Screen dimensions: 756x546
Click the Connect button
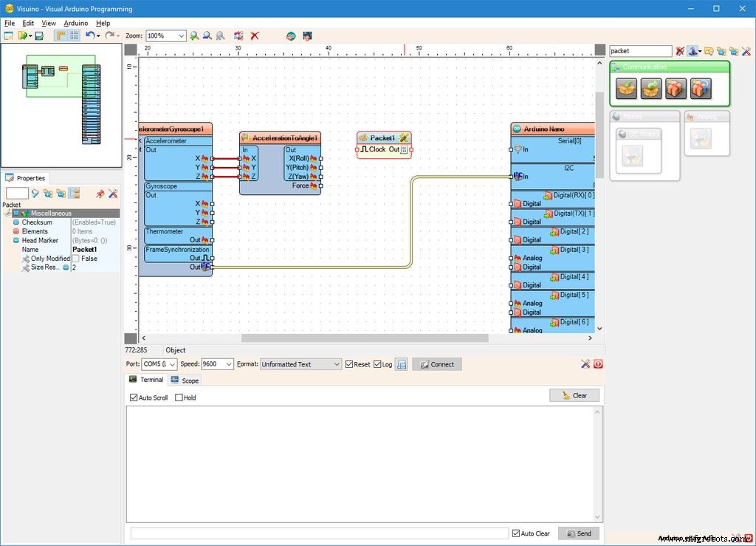[439, 364]
